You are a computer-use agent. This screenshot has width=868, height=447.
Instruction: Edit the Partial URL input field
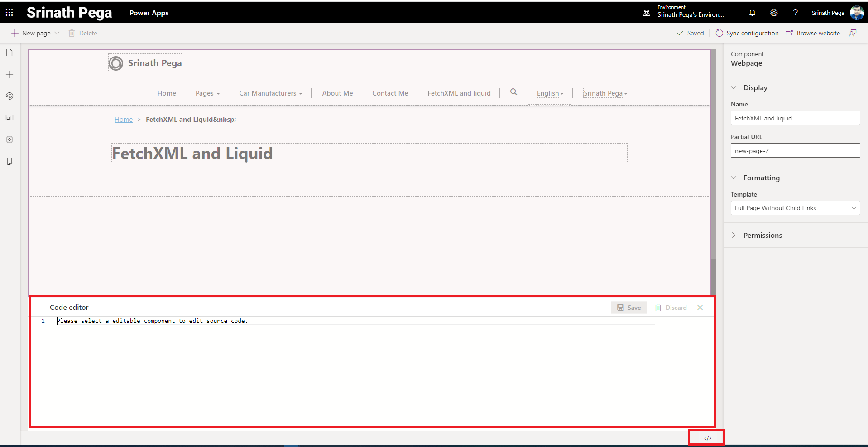[x=795, y=150]
